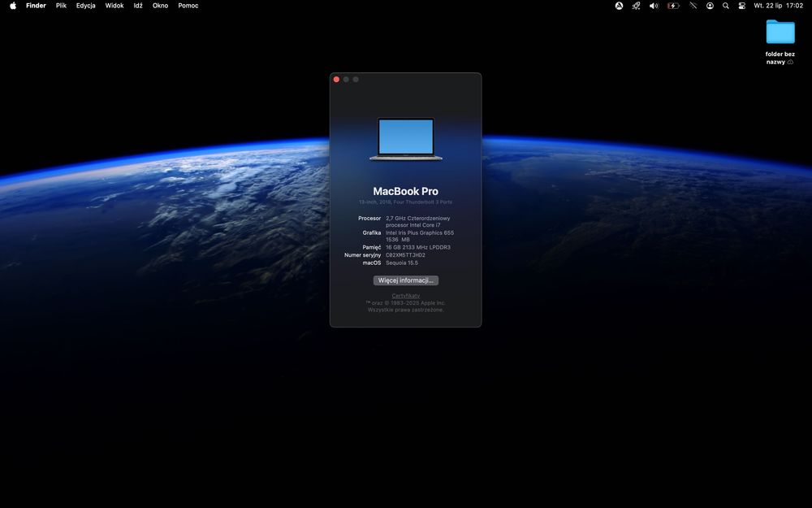Open the Idź menu

138,6
